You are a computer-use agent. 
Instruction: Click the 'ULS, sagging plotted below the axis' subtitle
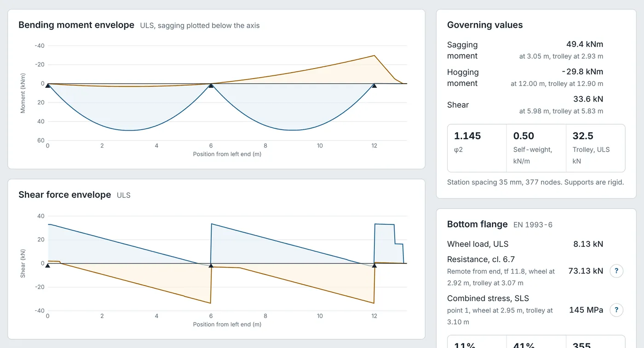pos(200,26)
